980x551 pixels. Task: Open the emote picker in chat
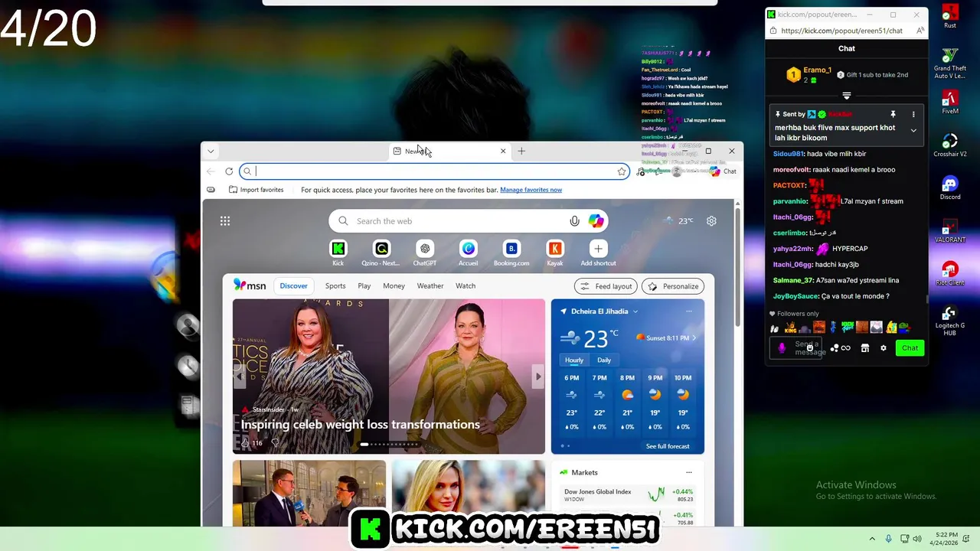point(810,348)
